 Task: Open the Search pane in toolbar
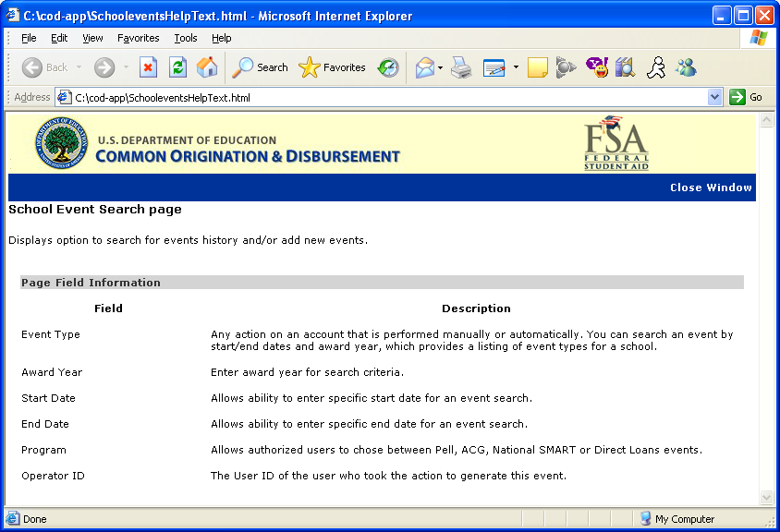tap(260, 67)
